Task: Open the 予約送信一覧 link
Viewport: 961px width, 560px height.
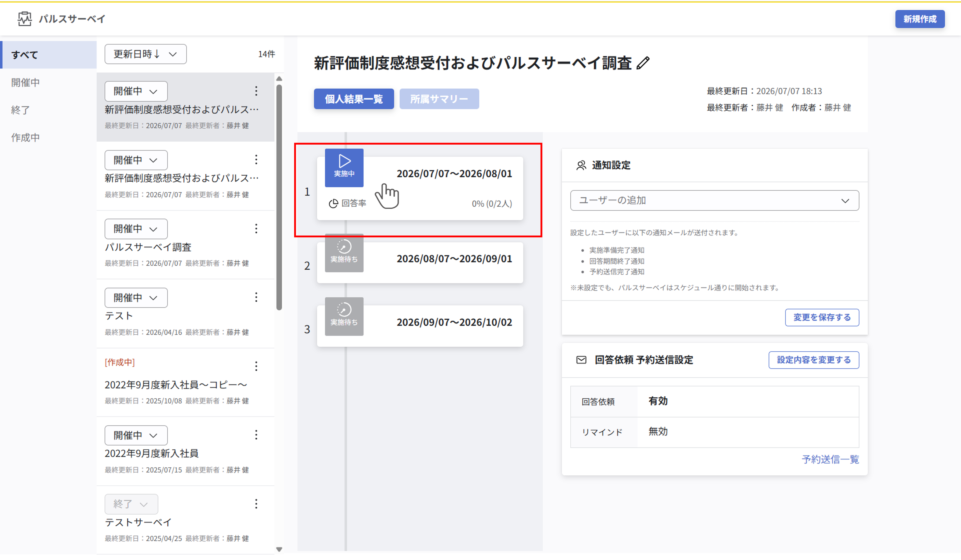Action: [830, 460]
